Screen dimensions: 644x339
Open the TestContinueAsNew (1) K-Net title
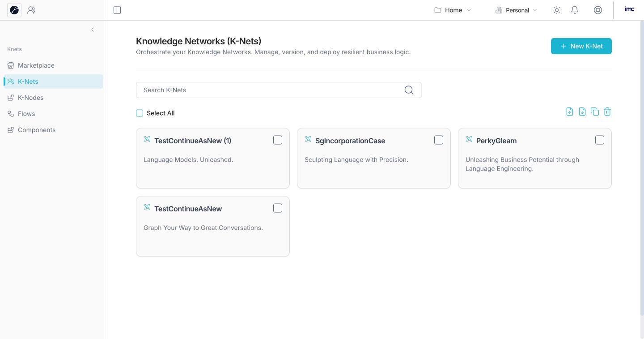193,141
